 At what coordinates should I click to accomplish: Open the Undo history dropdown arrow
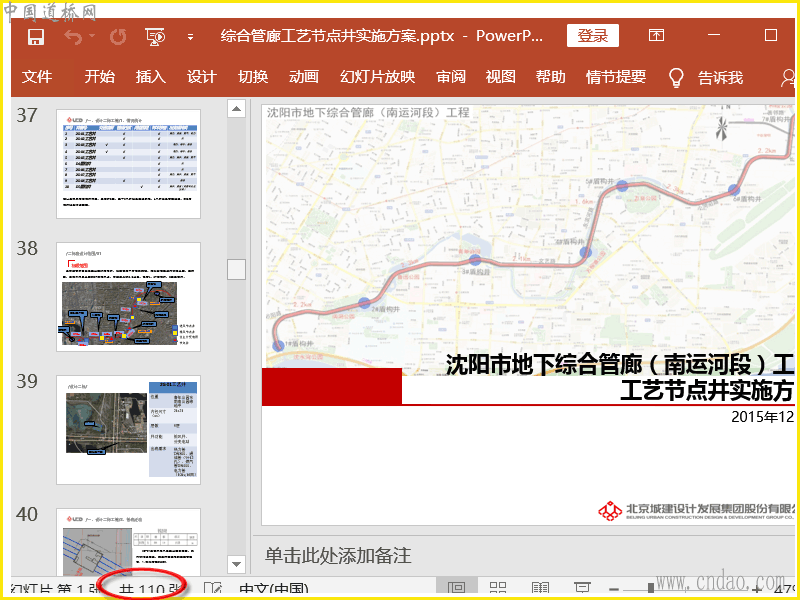click(92, 37)
